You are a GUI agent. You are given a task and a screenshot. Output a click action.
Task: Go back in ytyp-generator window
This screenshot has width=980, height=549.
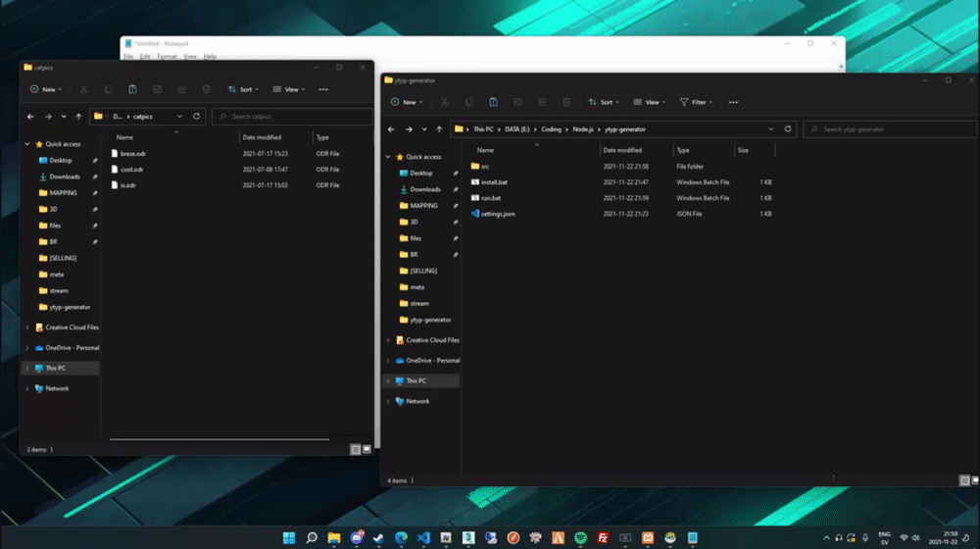click(391, 129)
